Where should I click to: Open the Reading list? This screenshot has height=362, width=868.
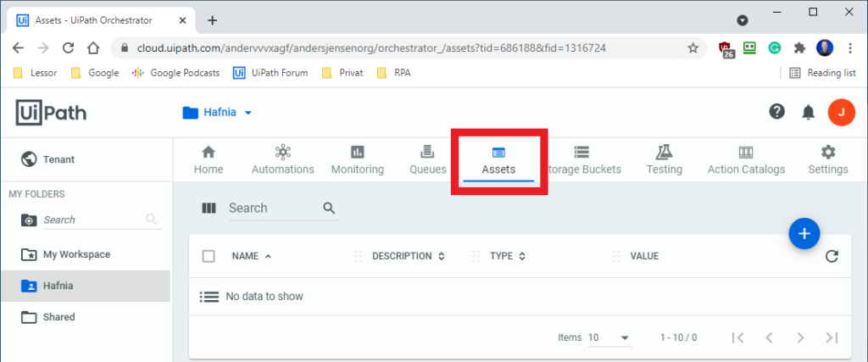click(822, 73)
